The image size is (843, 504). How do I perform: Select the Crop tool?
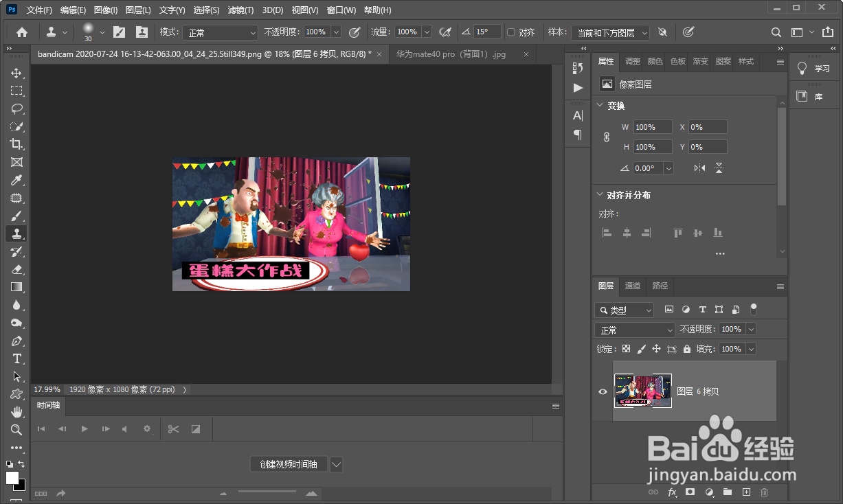[16, 144]
